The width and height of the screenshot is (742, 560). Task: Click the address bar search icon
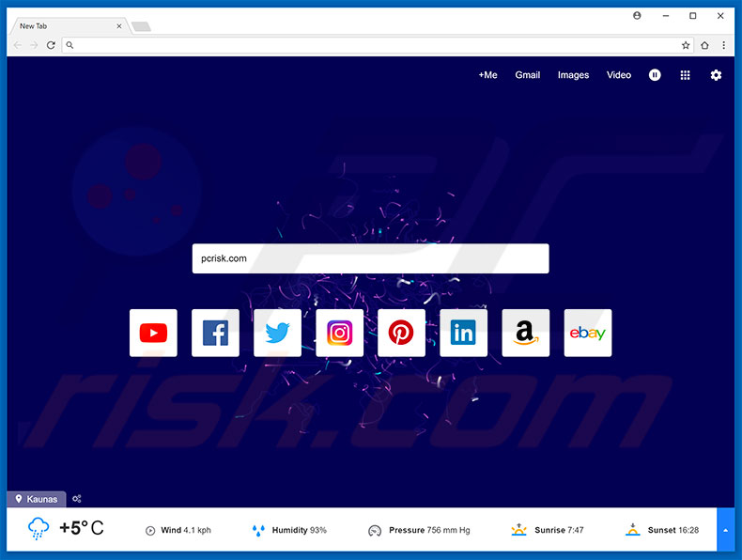(x=70, y=45)
